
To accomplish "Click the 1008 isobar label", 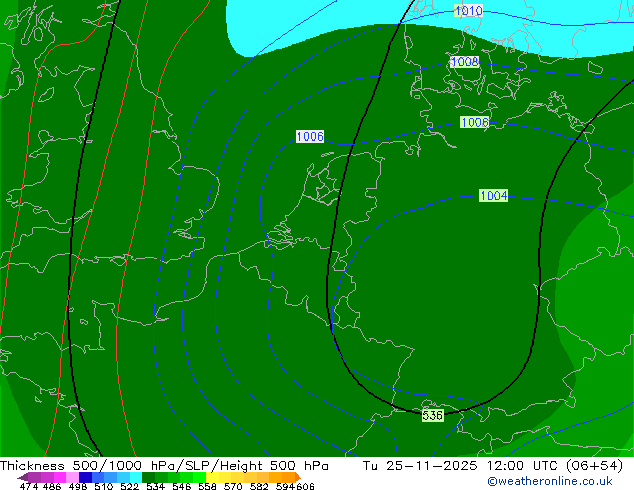I will point(465,62).
